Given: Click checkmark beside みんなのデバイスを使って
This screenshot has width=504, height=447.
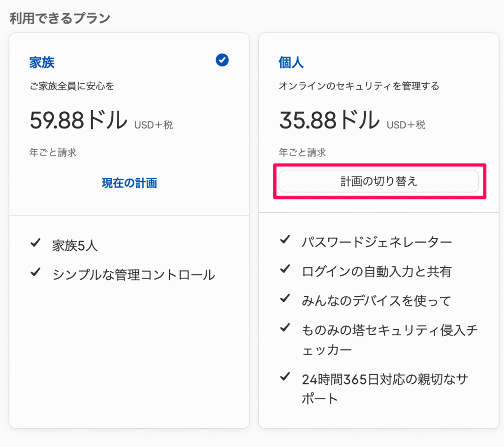Looking at the screenshot, I should tap(285, 298).
